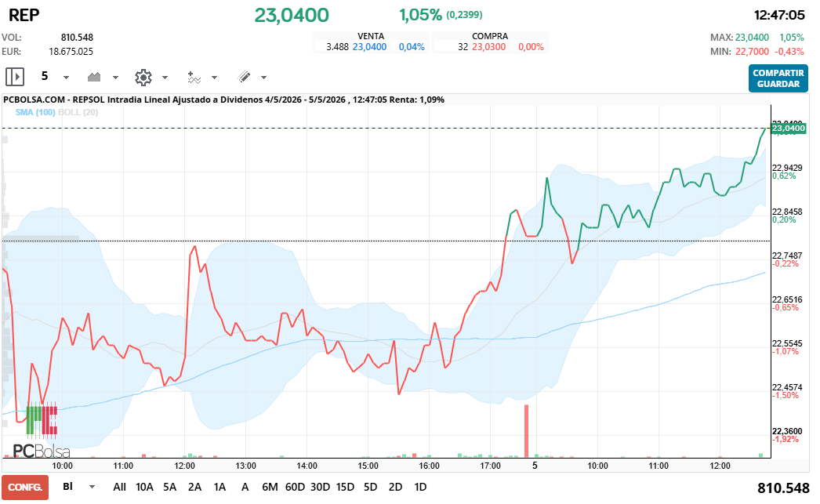Click the VENTA price 23,0400

[369, 47]
